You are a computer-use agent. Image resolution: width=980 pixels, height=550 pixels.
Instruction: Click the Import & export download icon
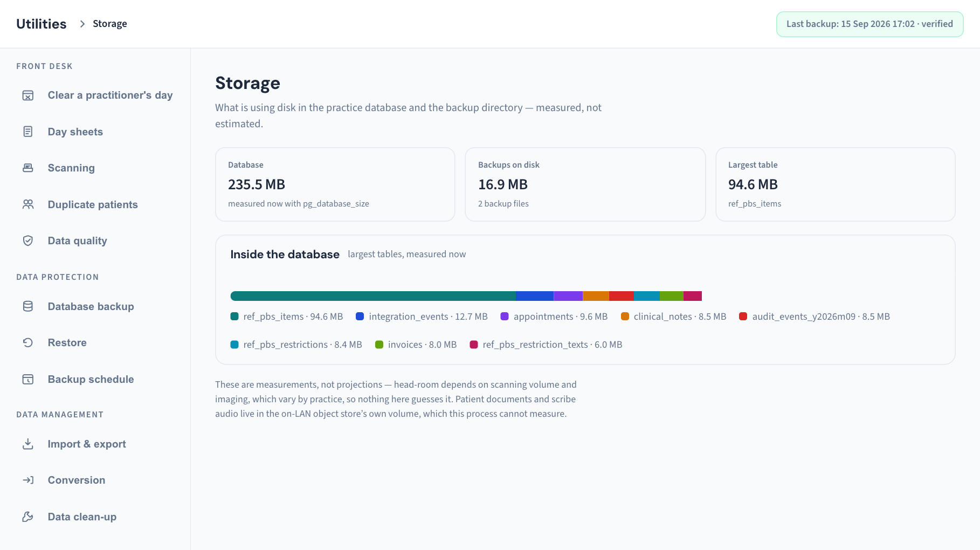28,444
